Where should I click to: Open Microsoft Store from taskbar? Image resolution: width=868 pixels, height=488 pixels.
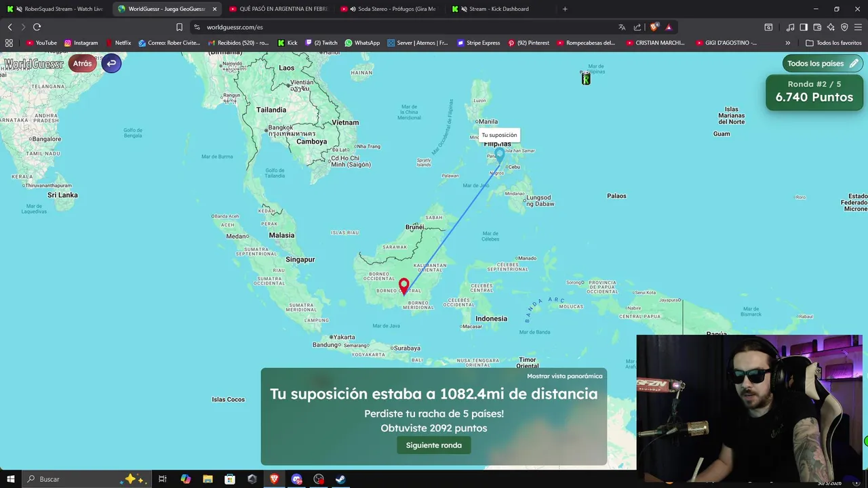[x=230, y=479]
